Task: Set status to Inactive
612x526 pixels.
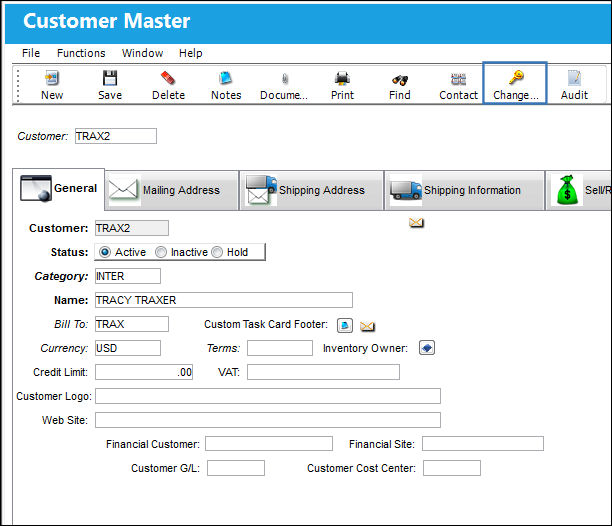Action: point(161,252)
